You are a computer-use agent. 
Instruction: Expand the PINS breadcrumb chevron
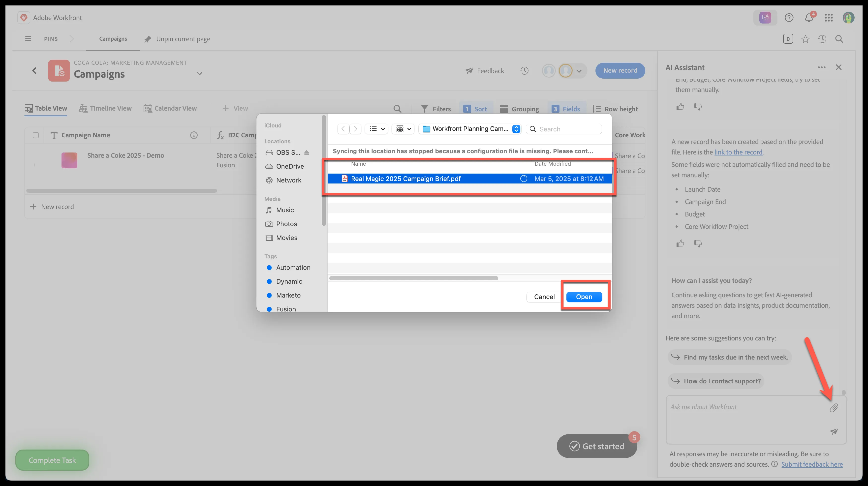tap(71, 39)
